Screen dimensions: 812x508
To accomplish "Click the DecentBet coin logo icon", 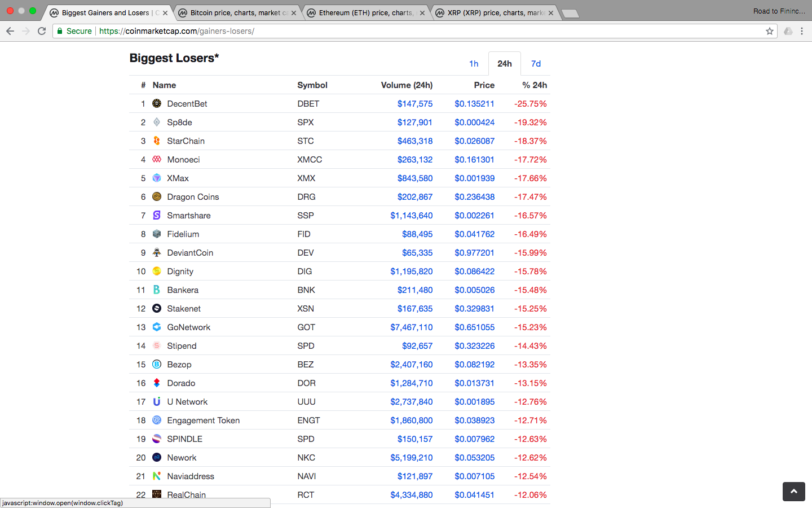I will coord(157,103).
